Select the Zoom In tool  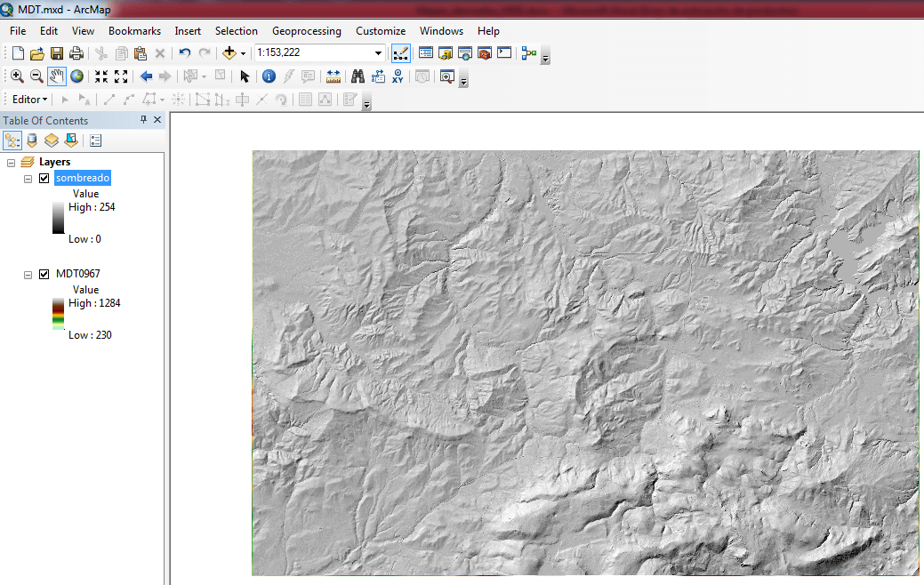point(17,76)
